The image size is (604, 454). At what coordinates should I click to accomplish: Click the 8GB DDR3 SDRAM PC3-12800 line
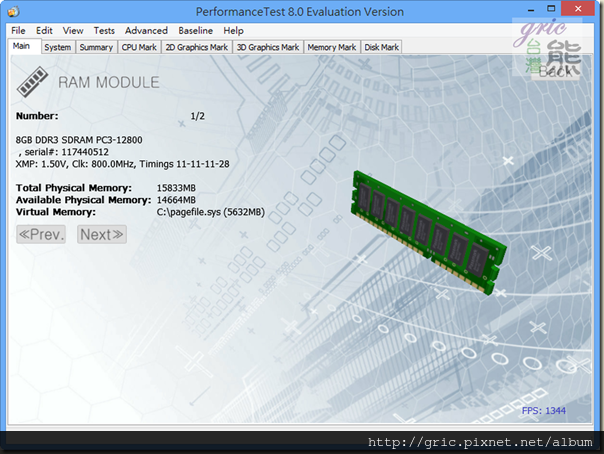[x=79, y=140]
